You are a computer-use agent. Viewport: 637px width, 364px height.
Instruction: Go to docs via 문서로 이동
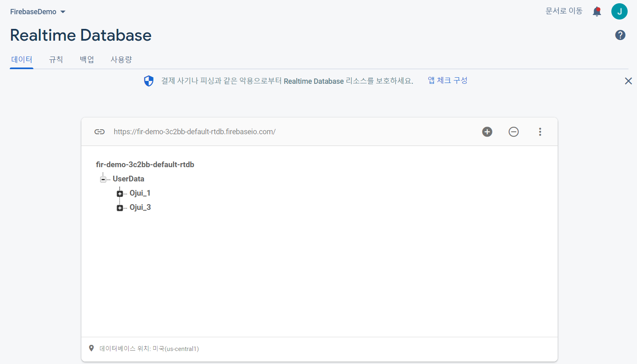point(564,11)
